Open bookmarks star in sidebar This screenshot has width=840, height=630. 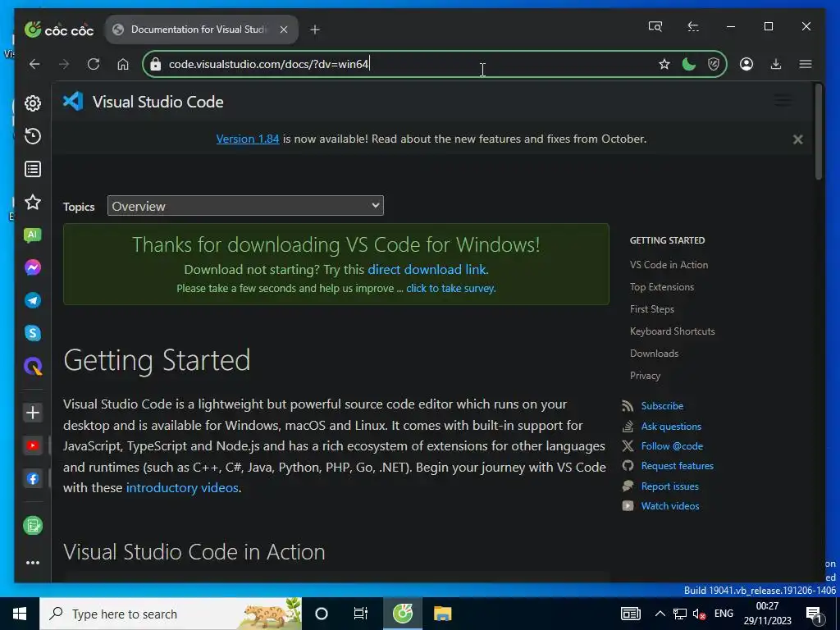33,202
